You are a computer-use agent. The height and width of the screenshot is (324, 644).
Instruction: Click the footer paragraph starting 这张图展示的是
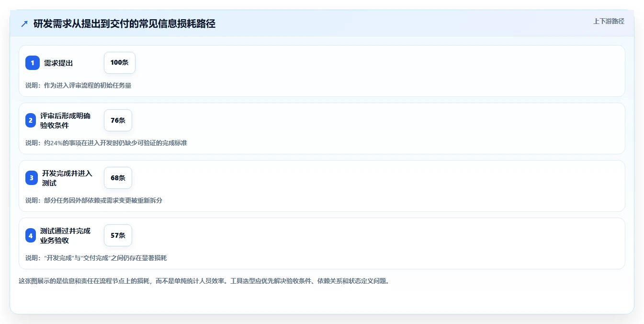pos(204,281)
